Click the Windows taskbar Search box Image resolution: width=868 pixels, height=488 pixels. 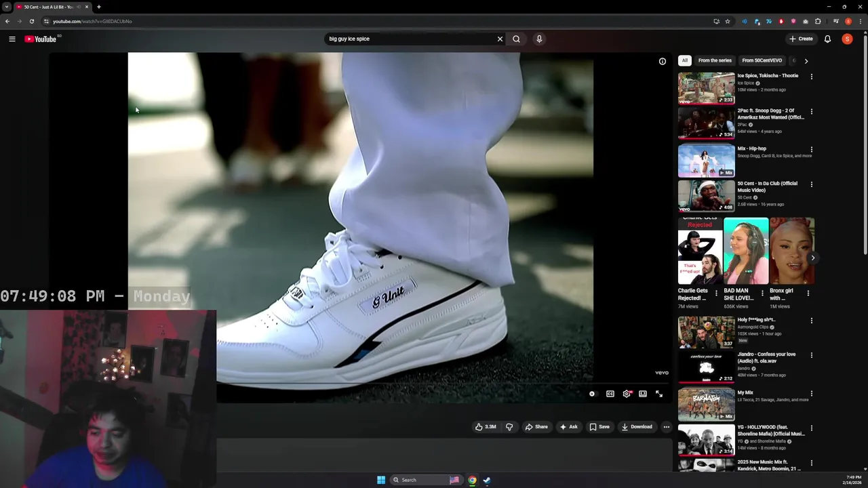click(426, 480)
